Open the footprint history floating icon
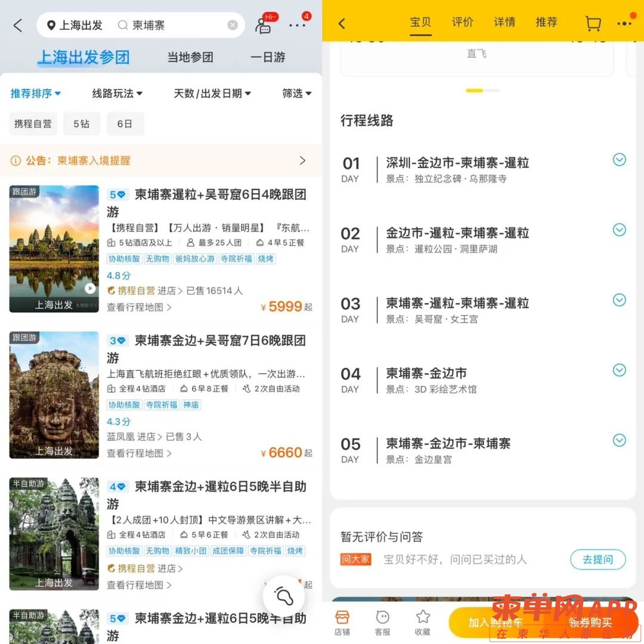644x644 pixels. (x=284, y=596)
